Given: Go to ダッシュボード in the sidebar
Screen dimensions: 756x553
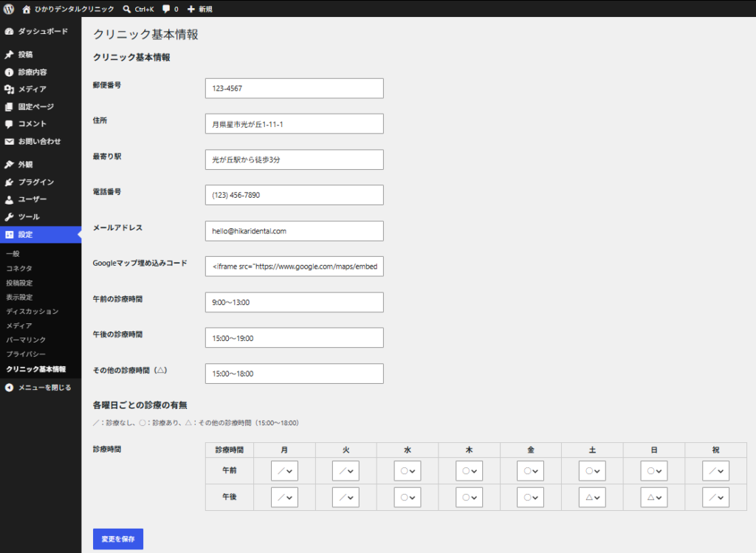Looking at the screenshot, I should tap(43, 31).
